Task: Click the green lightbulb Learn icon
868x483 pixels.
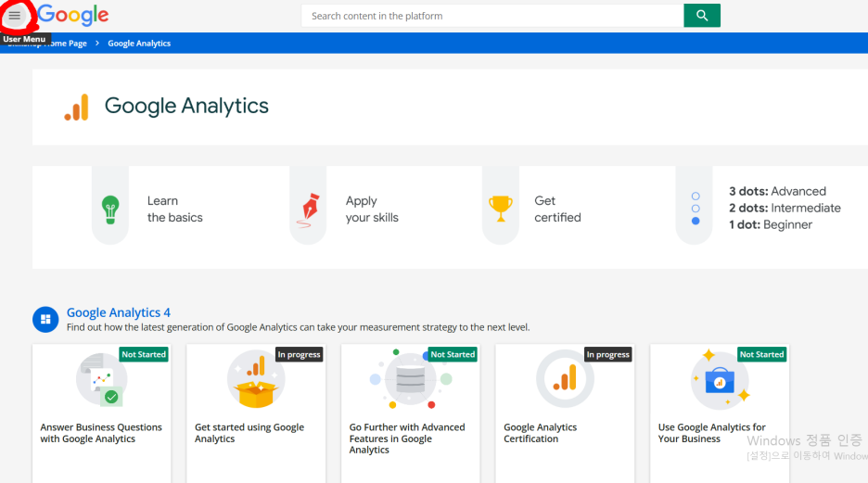Action: (x=110, y=210)
